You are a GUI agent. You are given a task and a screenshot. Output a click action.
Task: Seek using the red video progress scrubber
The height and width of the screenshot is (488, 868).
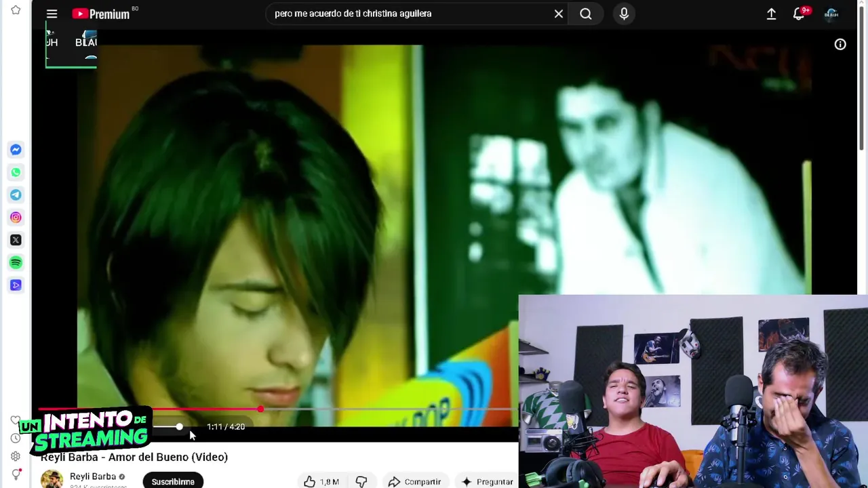pos(260,409)
